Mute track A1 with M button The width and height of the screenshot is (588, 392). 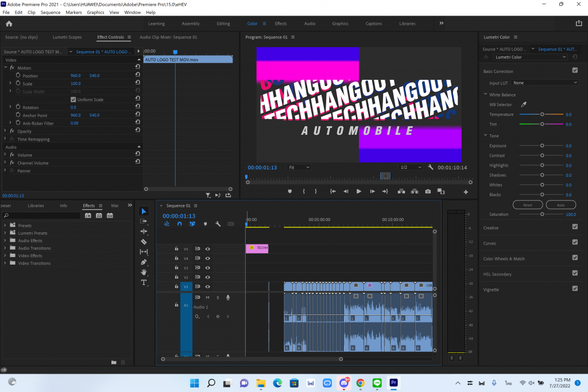(207, 297)
